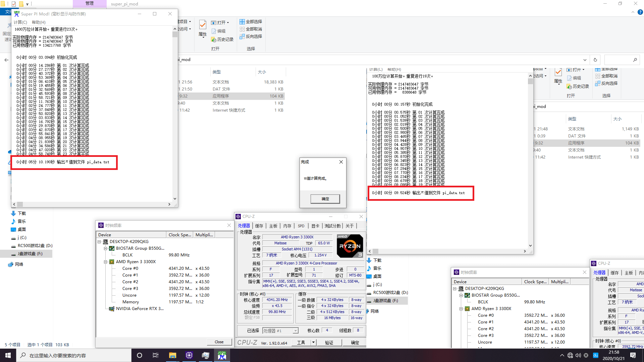Screen dimensions: 644x362
Task: Click scrollbar thumb in 1600万位 Super PI window
Action: (x=175, y=35)
